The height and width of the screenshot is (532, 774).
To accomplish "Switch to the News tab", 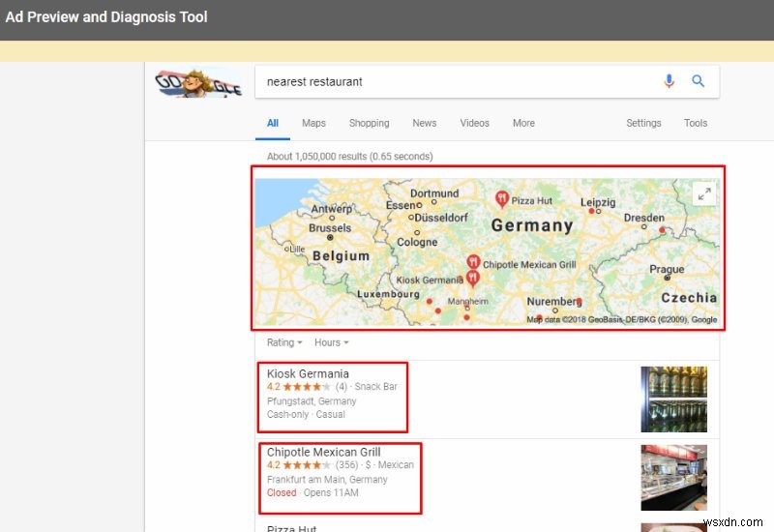I will (x=424, y=123).
